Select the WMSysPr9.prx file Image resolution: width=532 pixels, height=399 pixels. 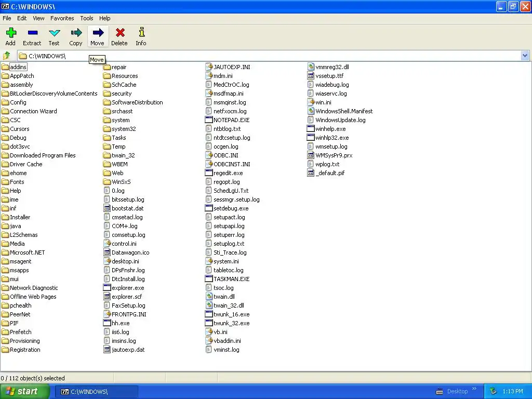click(330, 155)
